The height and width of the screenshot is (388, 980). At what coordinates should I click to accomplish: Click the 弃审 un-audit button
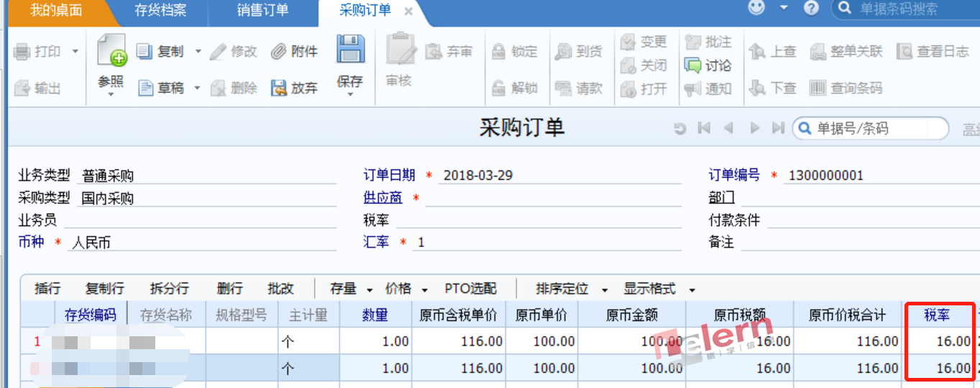coord(449,52)
